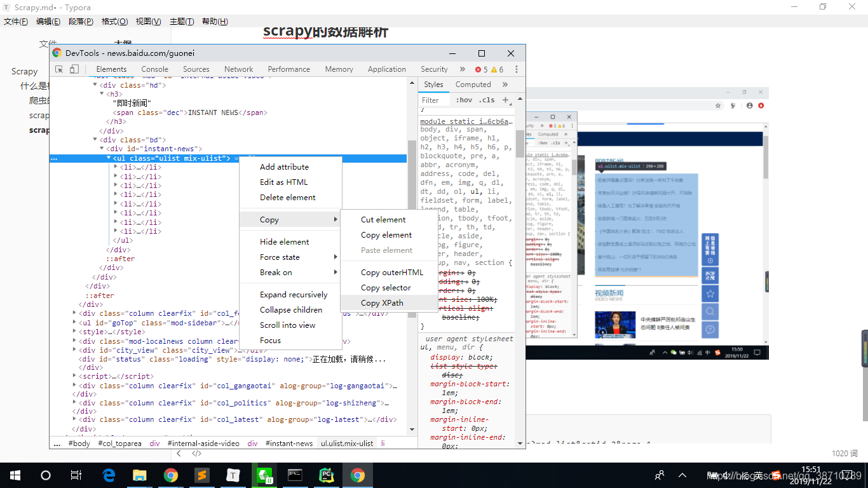Expand the col_politics div node
This screenshot has width=868, height=488.
[x=75, y=403]
